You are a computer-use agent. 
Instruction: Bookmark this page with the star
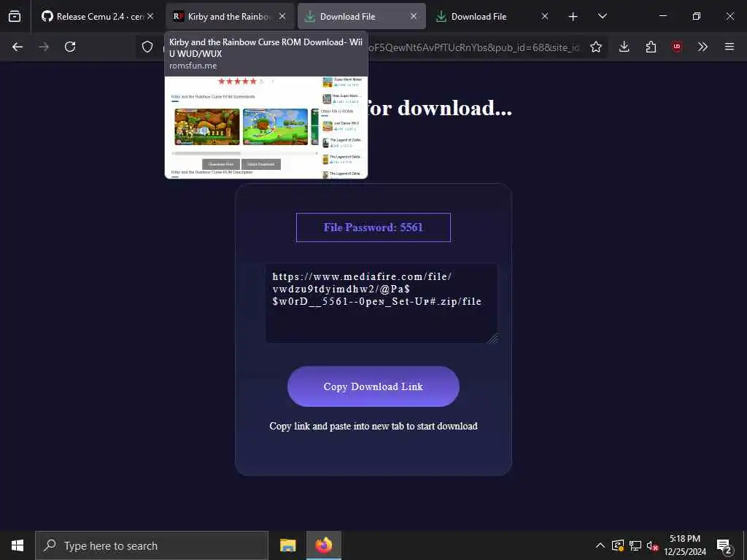[x=596, y=47]
